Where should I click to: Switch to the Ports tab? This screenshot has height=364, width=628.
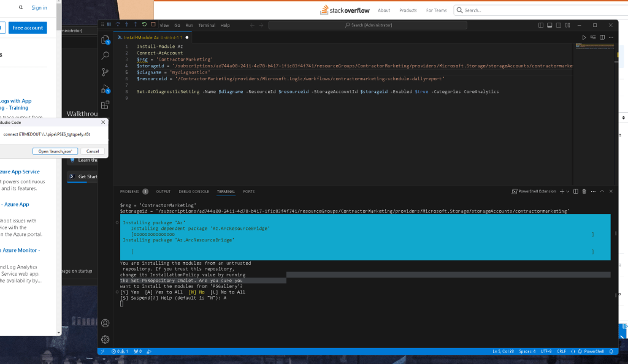tap(249, 192)
